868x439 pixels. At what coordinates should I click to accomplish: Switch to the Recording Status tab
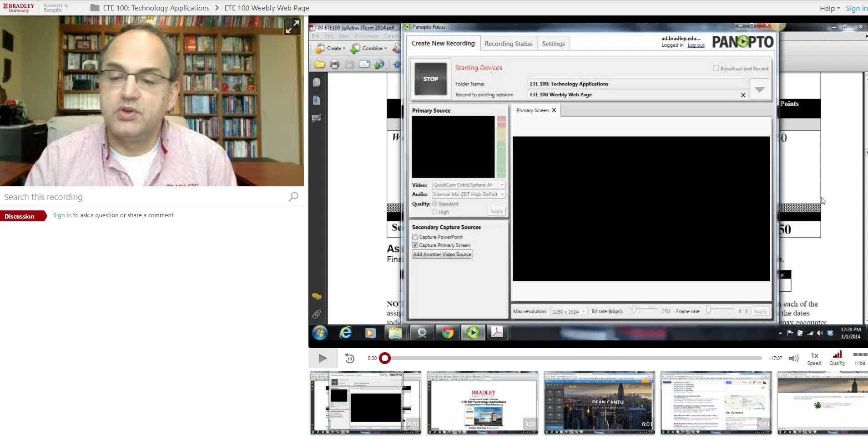coord(508,43)
